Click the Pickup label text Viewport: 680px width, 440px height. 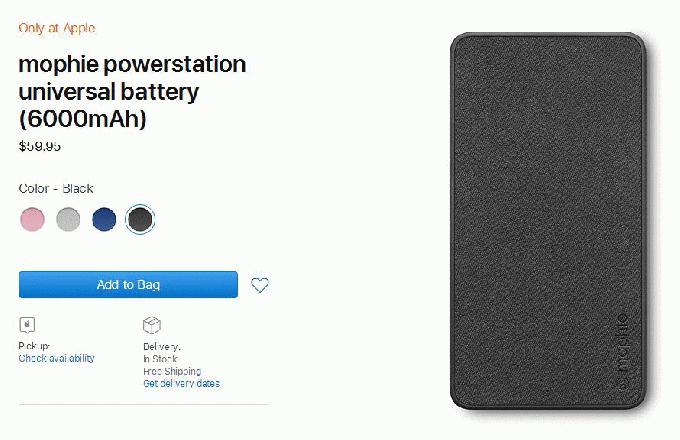point(34,346)
